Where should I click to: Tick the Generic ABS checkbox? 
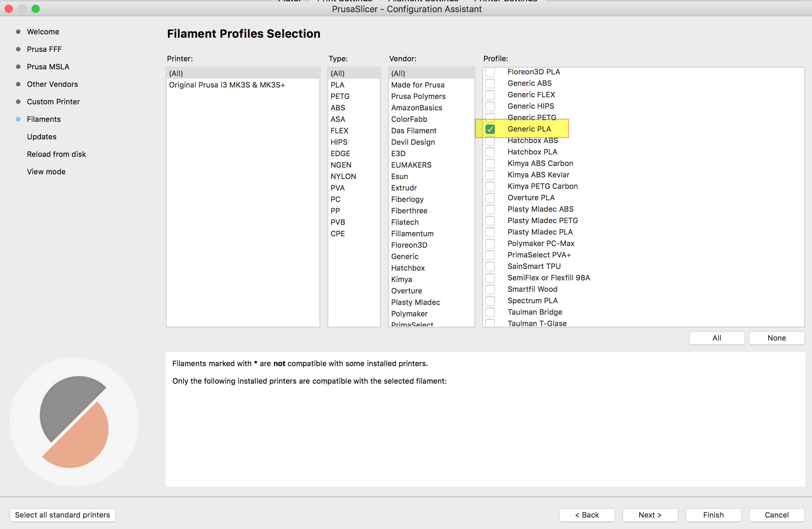click(490, 83)
